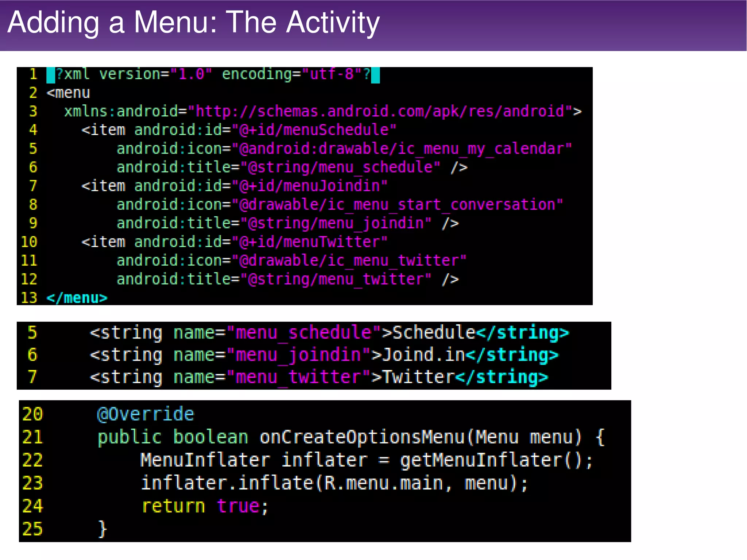Click line number 20 in the Java code block
Screen dimensions: 747x560
click(x=32, y=414)
